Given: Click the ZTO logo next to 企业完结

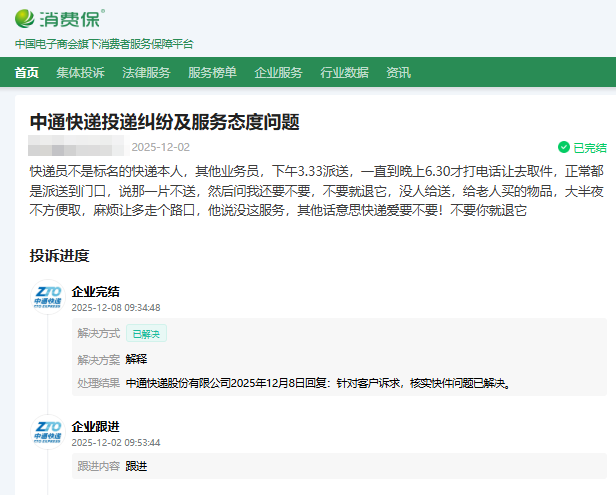Looking at the screenshot, I should (47, 297).
